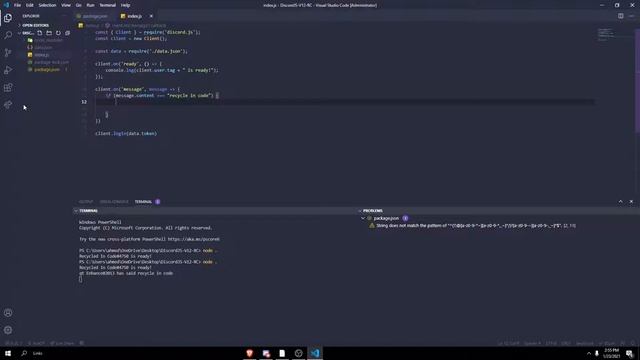The image size is (640, 360).
Task: Collapse the Problems section header
Action: click(x=372, y=211)
